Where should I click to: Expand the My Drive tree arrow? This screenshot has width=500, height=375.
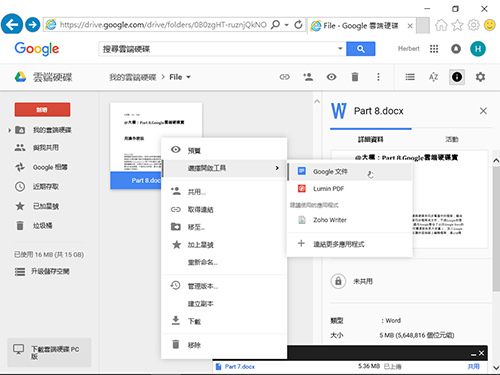[x=9, y=130]
